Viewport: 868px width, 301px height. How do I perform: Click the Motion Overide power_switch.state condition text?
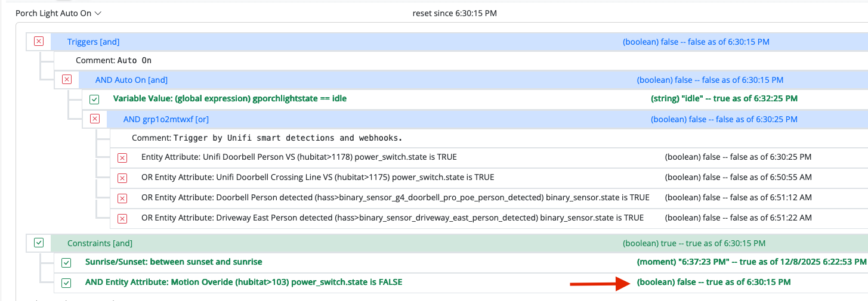tap(243, 282)
